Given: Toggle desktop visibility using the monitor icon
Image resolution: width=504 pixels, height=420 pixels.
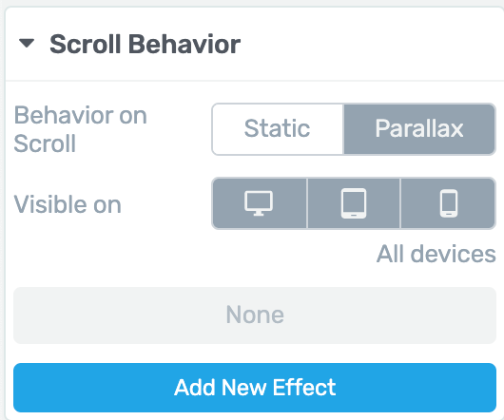Looking at the screenshot, I should tap(259, 203).
